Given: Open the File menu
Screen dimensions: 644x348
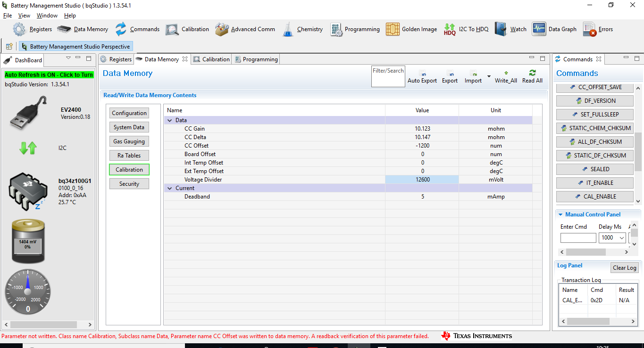Looking at the screenshot, I should click(8, 16).
